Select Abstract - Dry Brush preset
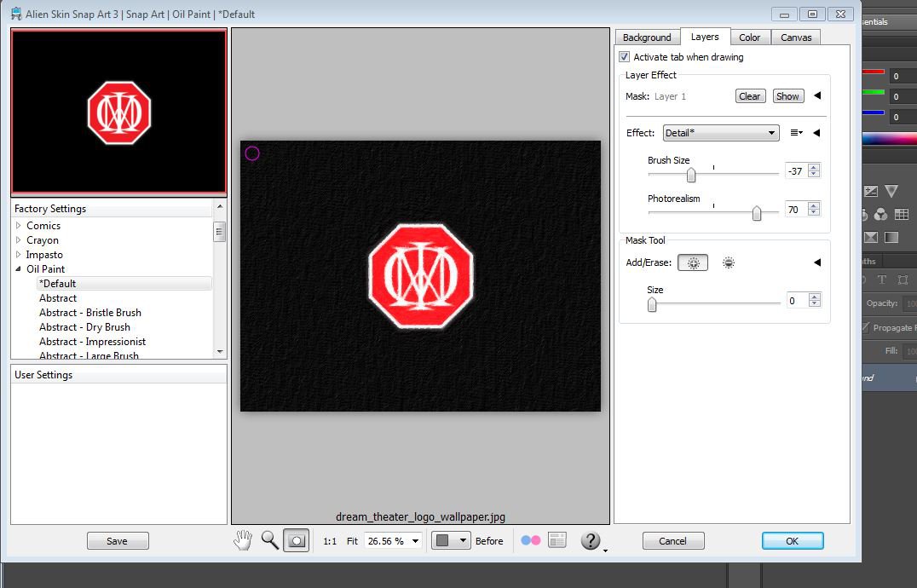The width and height of the screenshot is (917, 588). 85,327
